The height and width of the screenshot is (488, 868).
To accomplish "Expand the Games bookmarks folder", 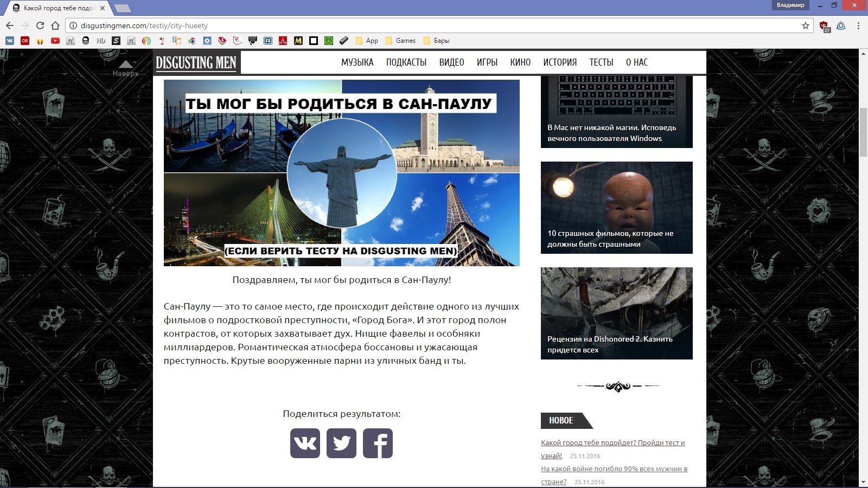I will point(400,41).
